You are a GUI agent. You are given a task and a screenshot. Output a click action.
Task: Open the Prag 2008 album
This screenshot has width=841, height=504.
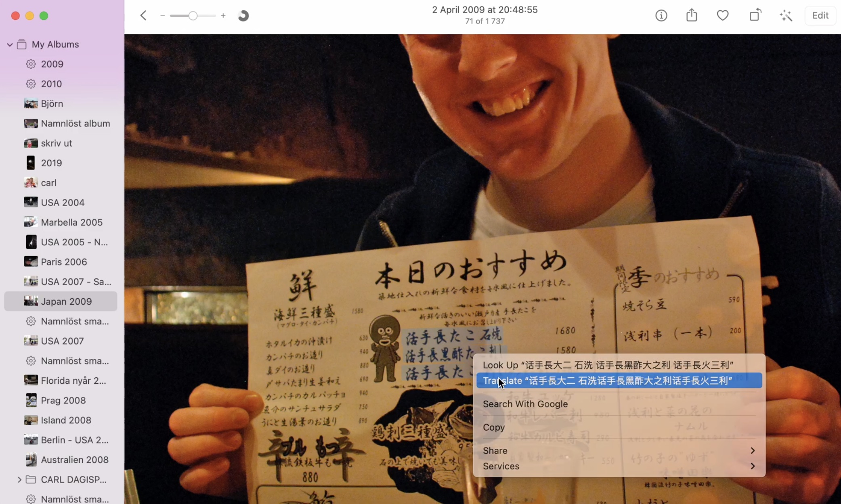pos(61,400)
